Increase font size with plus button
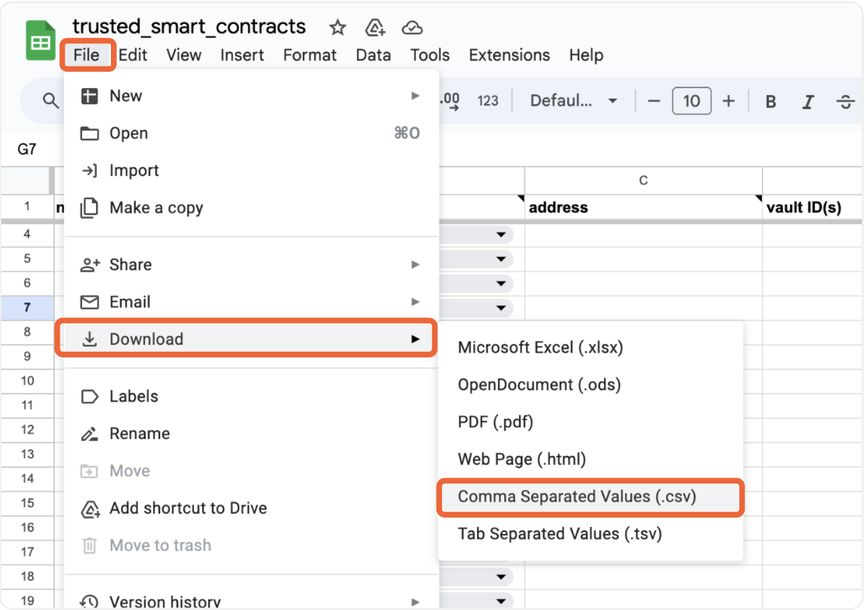The image size is (868, 610). click(x=729, y=101)
